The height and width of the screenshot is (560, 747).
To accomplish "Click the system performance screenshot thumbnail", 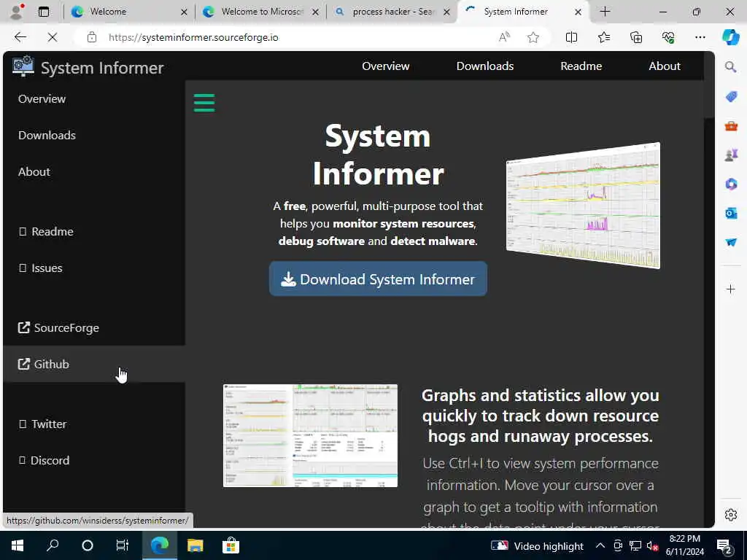I will [310, 436].
